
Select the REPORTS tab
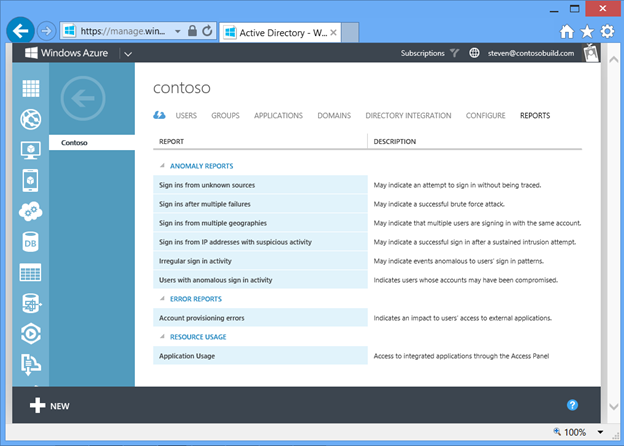point(535,116)
